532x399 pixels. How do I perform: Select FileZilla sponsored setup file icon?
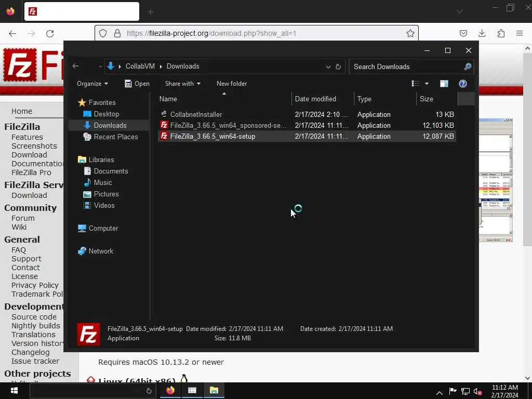[x=164, y=125]
